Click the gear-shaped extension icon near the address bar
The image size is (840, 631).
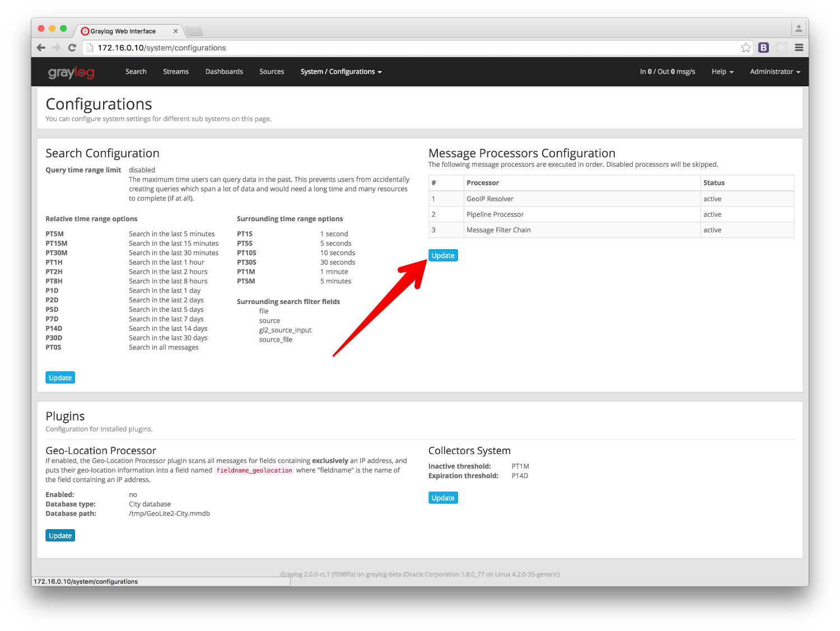point(781,48)
